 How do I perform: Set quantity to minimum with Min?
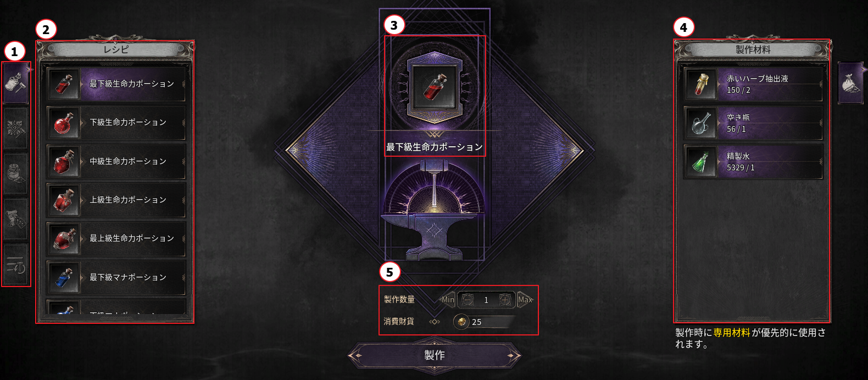(x=448, y=300)
